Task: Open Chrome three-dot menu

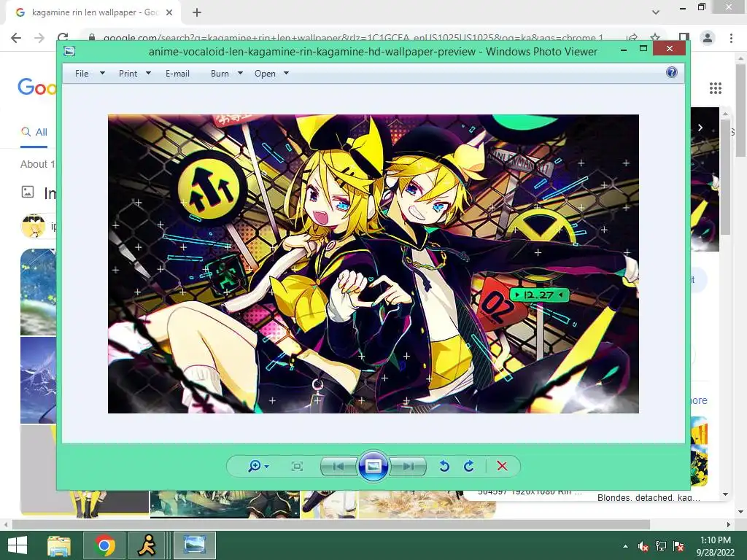Action: pyautogui.click(x=731, y=38)
